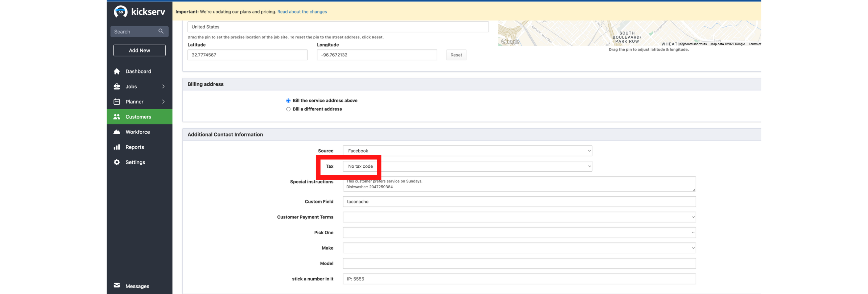Screen dimensions: 868x294
Task: Click the Planner calendar icon
Action: (117, 102)
